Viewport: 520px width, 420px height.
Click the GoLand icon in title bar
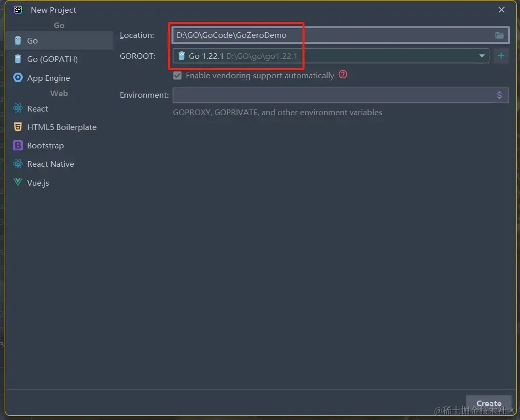pos(18,10)
